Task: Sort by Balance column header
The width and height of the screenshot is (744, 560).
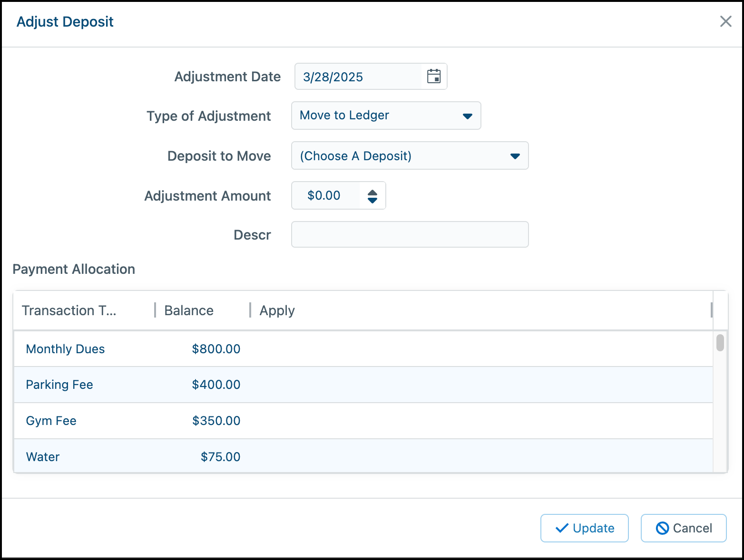Action: [203, 310]
